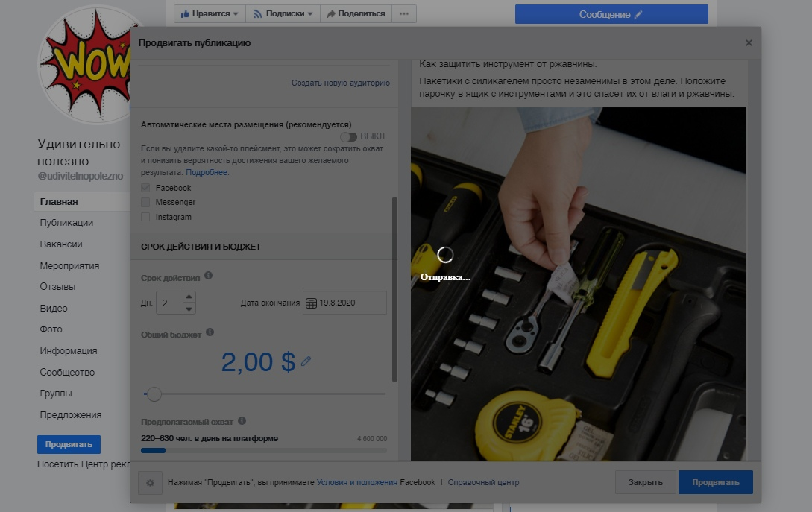Increase days with the up arrow

(189, 297)
